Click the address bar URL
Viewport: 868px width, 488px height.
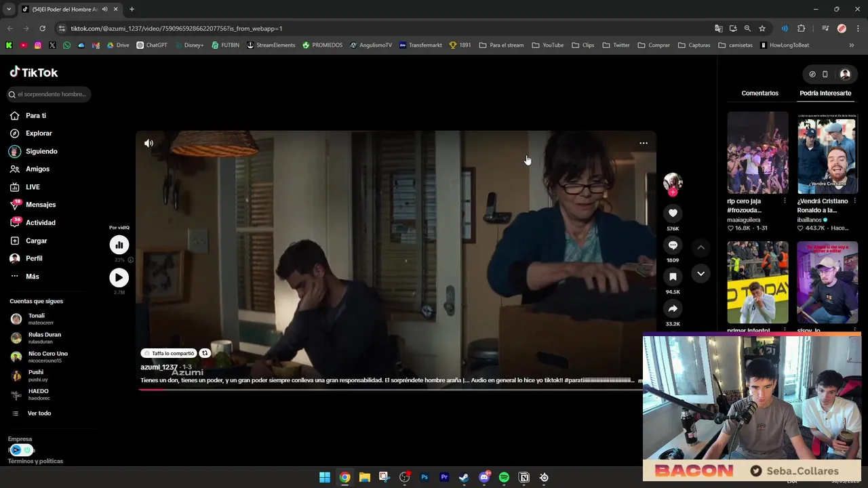pos(176,28)
